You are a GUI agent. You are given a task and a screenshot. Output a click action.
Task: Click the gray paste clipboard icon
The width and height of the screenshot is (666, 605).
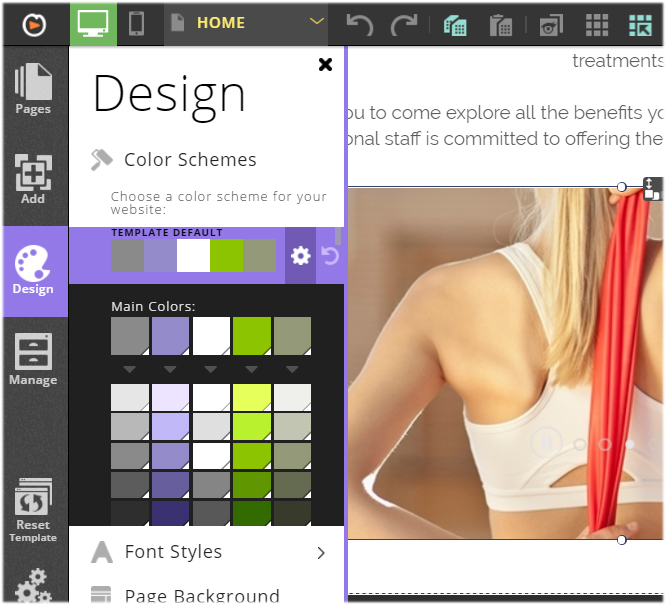pos(501,25)
